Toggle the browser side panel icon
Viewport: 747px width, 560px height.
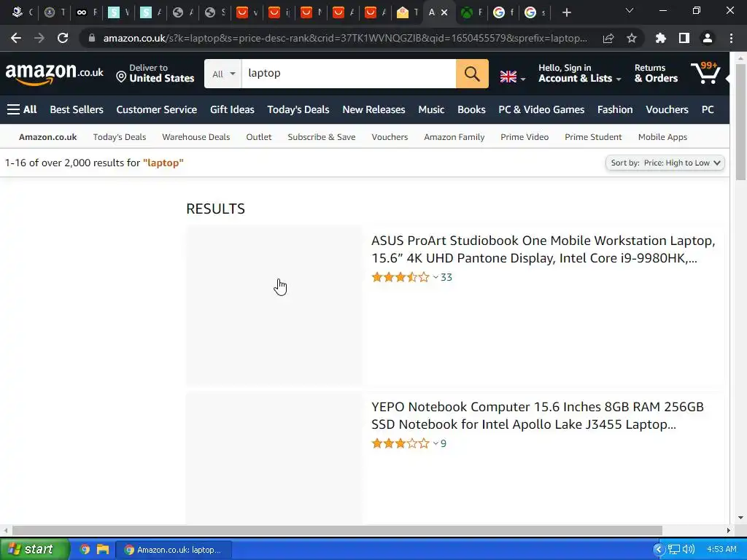point(684,38)
